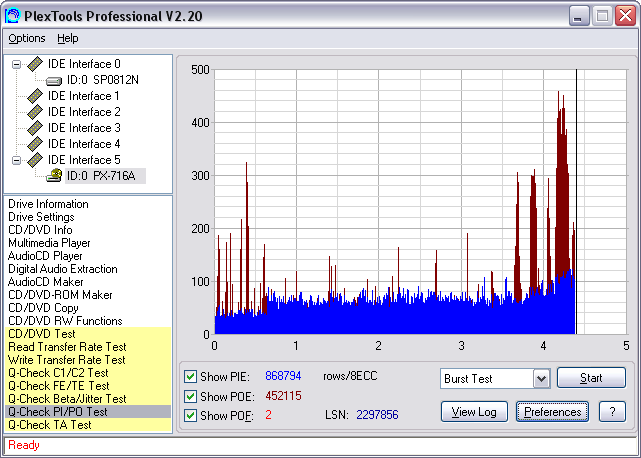Uncheck the Show POE checkbox

(x=190, y=396)
